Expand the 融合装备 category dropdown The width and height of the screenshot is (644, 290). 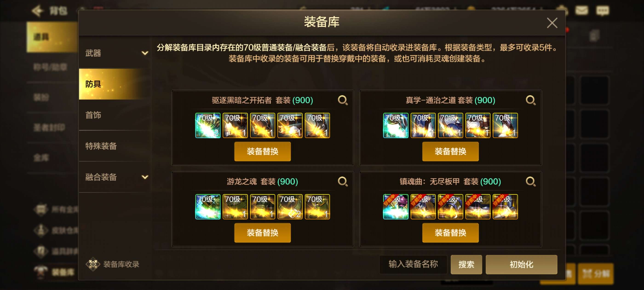click(x=145, y=177)
